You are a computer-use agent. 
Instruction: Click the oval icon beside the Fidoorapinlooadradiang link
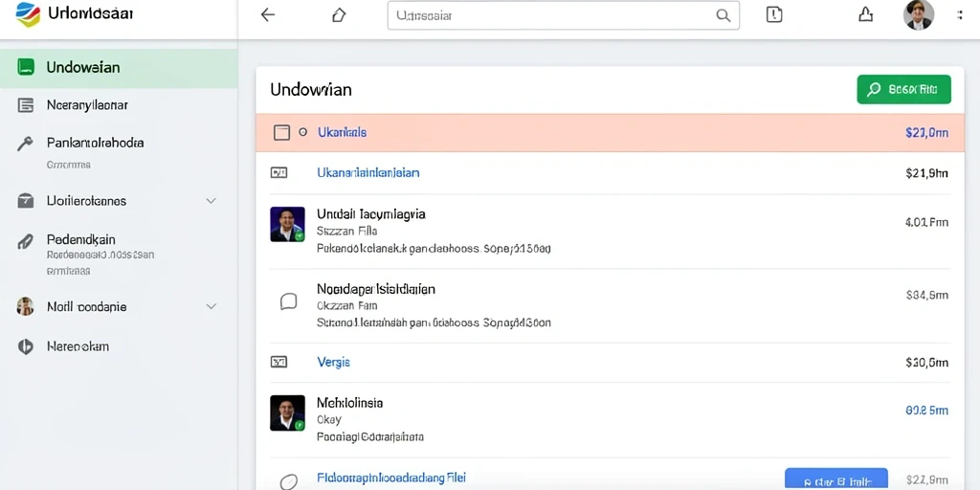pos(288,481)
